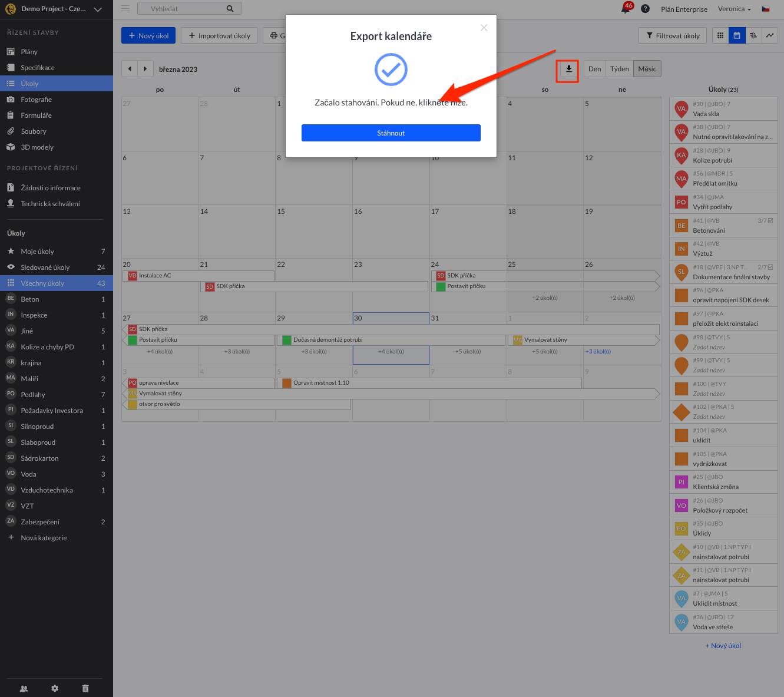Expand Demo Project dropdown
Image resolution: width=784 pixels, height=697 pixels.
pos(98,9)
